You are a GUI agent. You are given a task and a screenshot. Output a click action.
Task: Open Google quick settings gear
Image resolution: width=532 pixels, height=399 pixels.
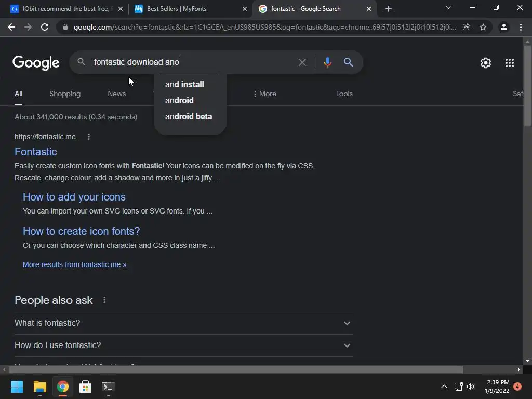point(486,63)
